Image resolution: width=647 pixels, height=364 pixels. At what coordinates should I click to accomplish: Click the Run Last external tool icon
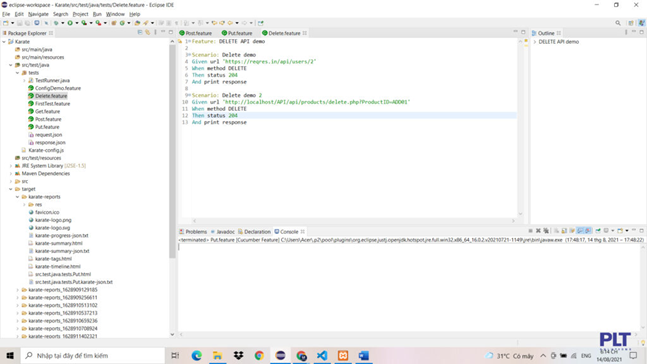[x=98, y=23]
